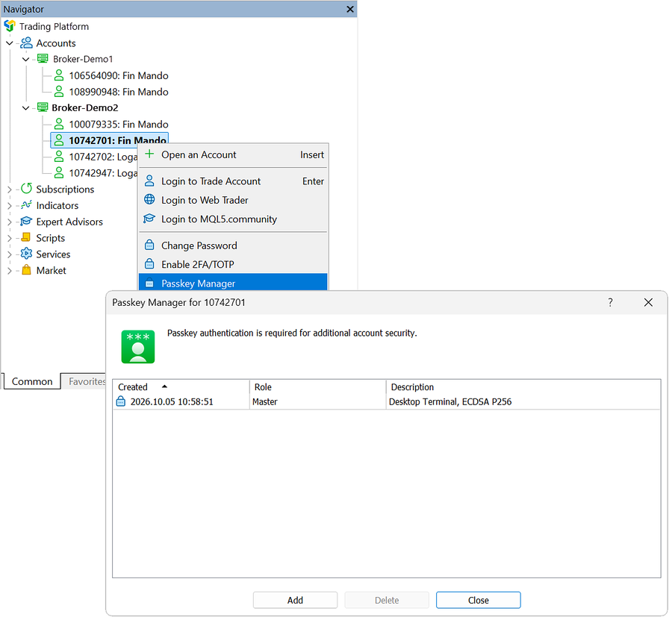Collapse the Broker-Demo1 node
672x623 pixels.
click(x=25, y=59)
